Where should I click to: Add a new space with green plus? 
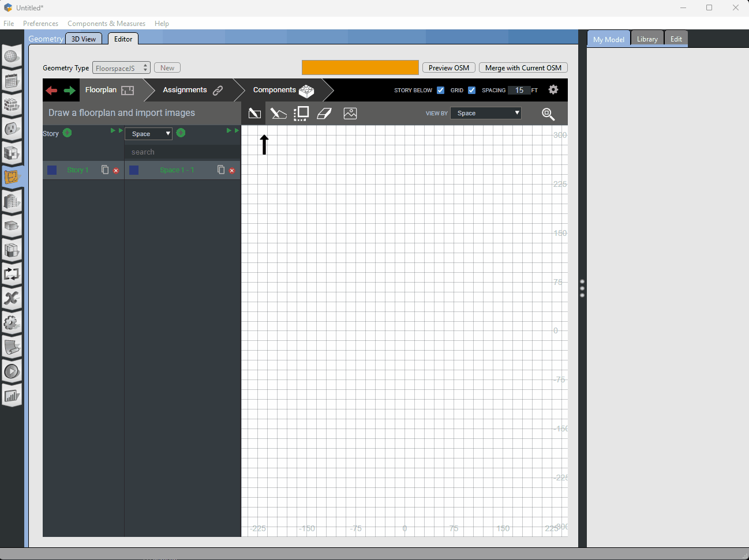point(181,133)
